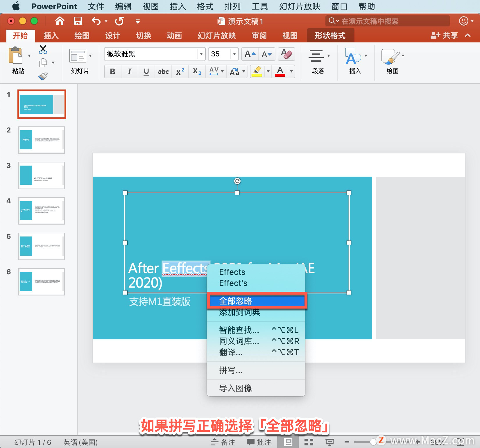Choose 添加到词典 in context menu

point(256,312)
